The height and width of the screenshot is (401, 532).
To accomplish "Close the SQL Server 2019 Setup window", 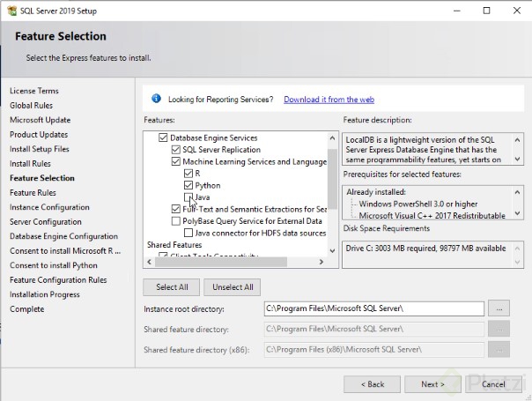I will [x=517, y=11].
